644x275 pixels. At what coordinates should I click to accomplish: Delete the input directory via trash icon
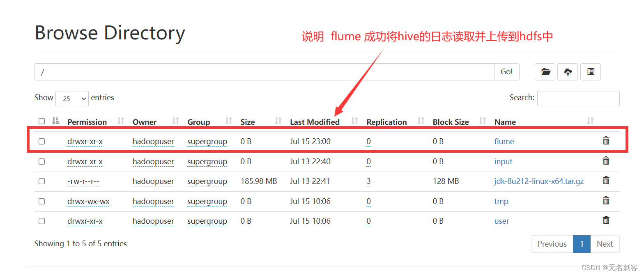[606, 161]
